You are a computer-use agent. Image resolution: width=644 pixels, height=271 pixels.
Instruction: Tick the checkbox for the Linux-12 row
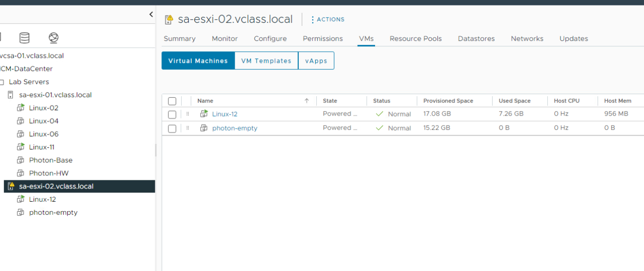point(172,115)
